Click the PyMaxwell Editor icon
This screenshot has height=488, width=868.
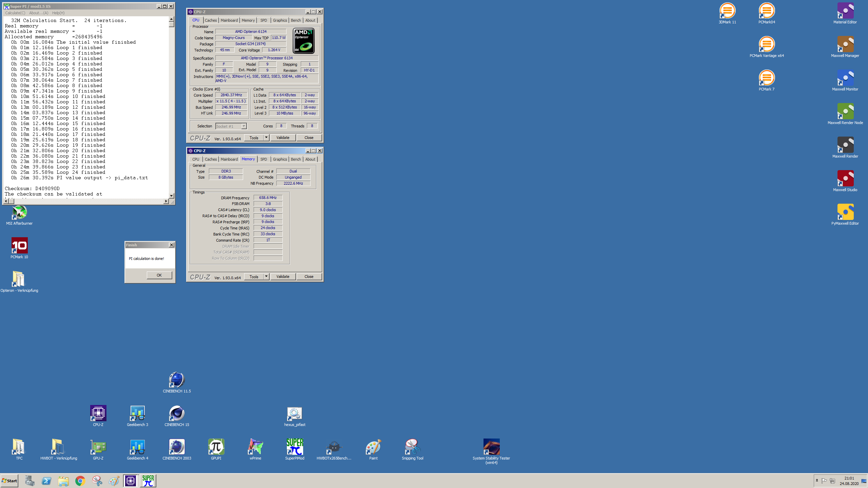tap(845, 215)
